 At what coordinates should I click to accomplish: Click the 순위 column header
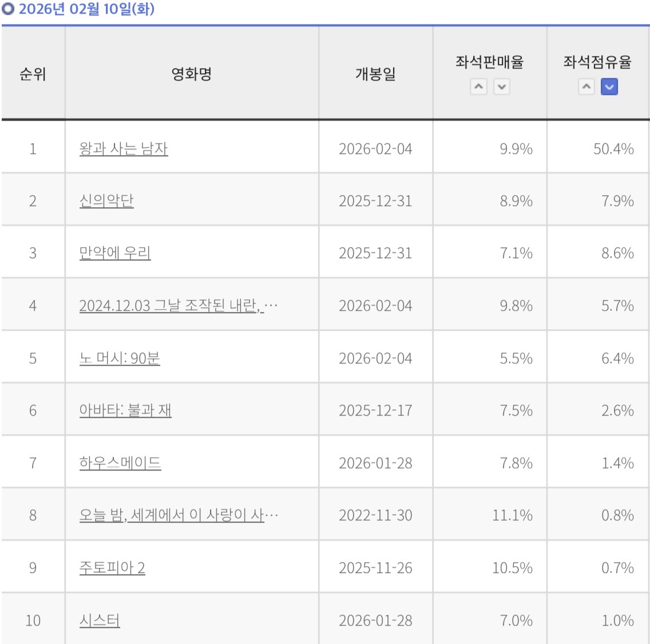tap(33, 74)
